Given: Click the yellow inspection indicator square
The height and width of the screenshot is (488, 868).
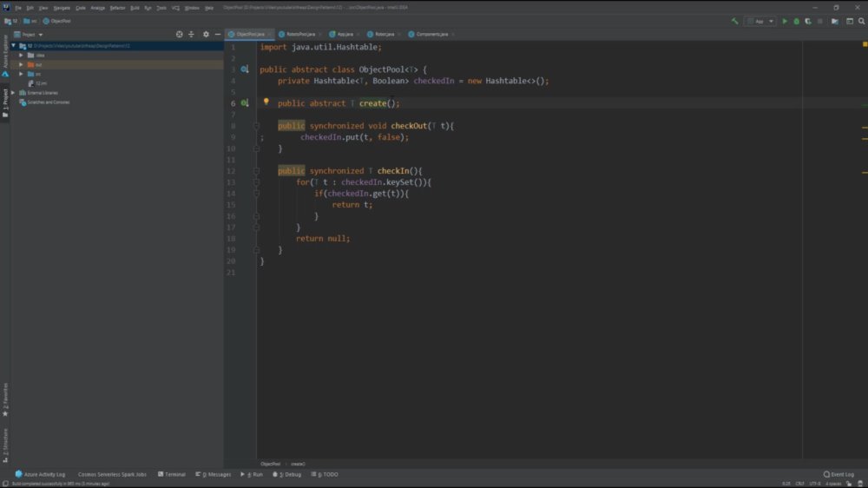Looking at the screenshot, I should tap(865, 43).
